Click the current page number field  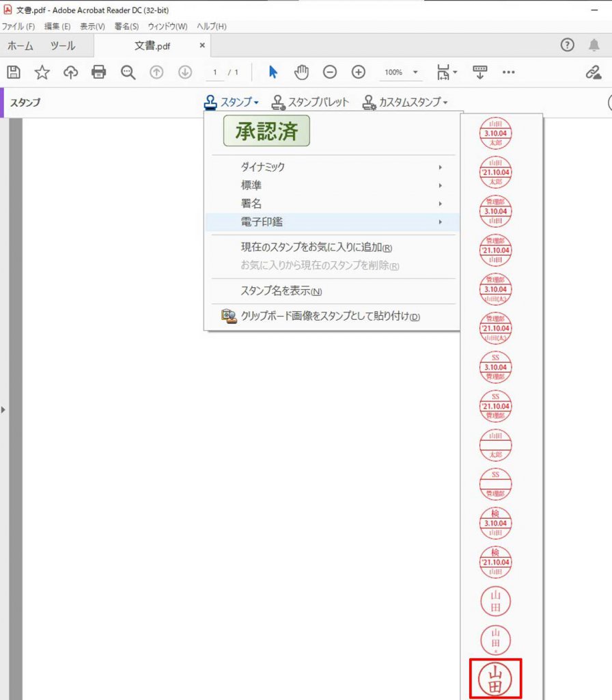pos(215,72)
